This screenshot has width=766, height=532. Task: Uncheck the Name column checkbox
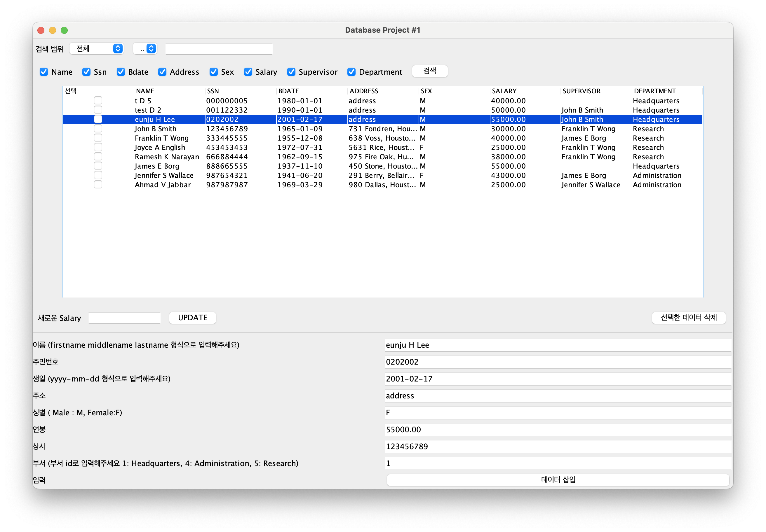[44, 72]
